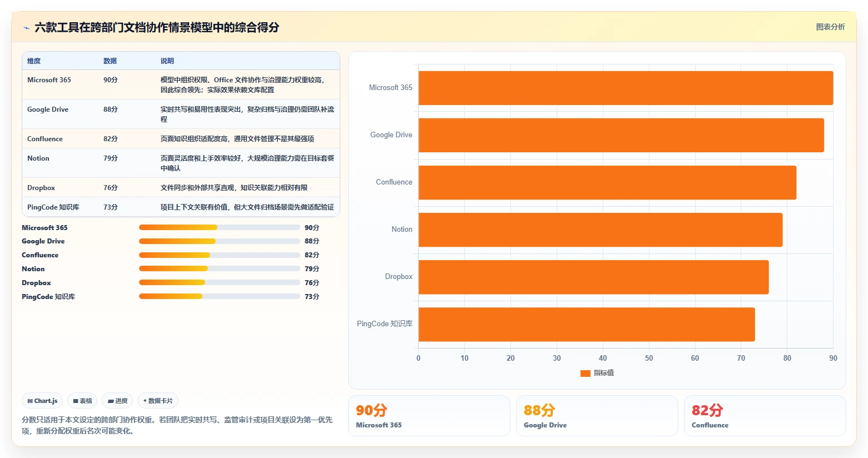Viewport: 868px width, 458px height.
Task: Click the chart title 六款工具在跨部门文档协作情景模型中的综合得分
Action: tap(157, 27)
